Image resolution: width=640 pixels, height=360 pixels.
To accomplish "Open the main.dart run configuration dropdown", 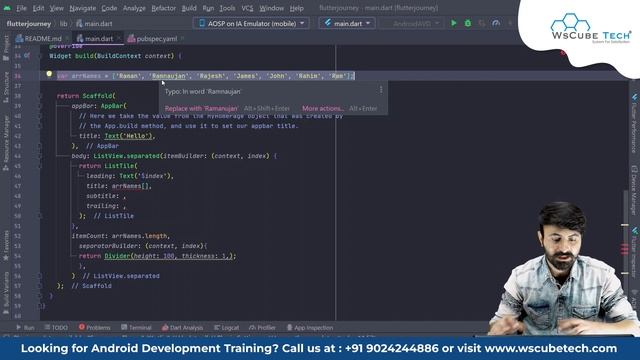I will pos(347,23).
